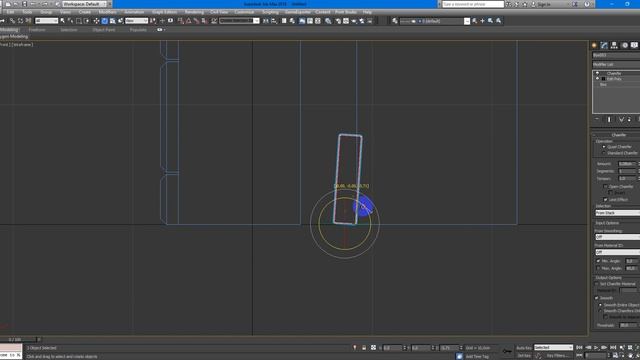This screenshot has height=360, width=640.
Task: Activate the highlighted Select and Rotate tool
Action: (104, 21)
